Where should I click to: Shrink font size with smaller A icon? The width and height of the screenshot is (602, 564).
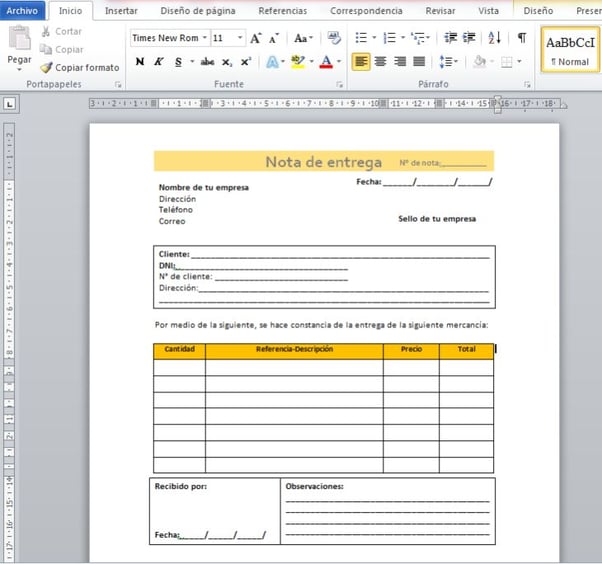(274, 38)
